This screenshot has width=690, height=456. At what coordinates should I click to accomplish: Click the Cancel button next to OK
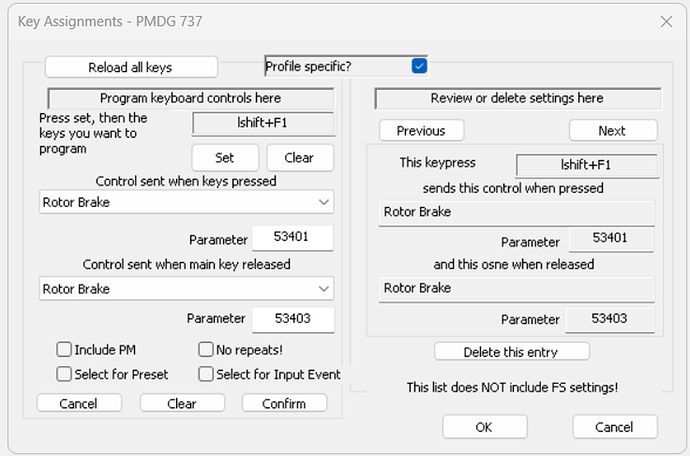pyautogui.click(x=615, y=427)
